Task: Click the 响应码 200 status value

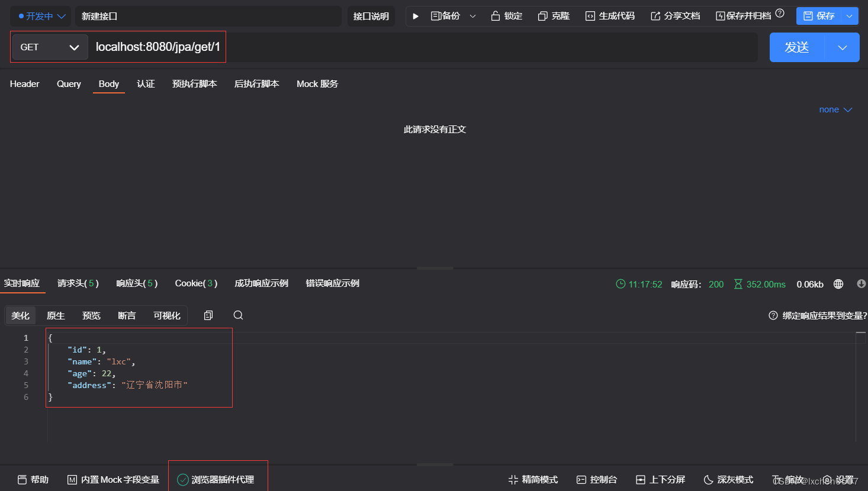Action: (716, 285)
